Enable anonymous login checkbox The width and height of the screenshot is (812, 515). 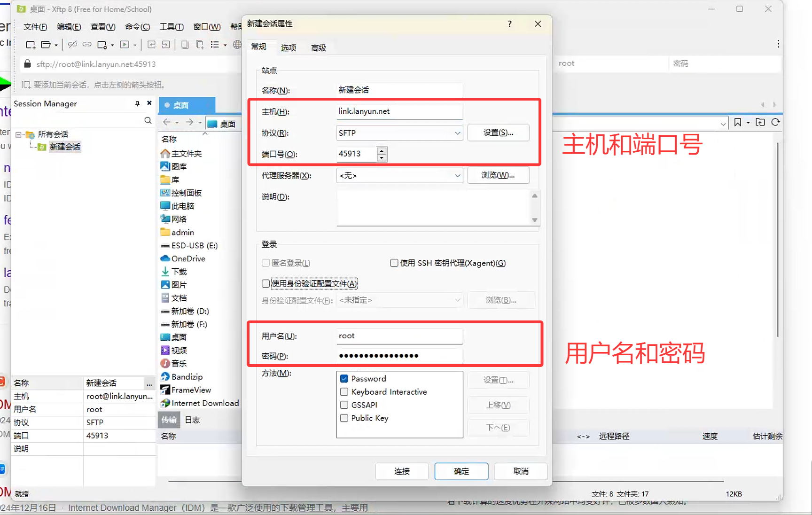click(x=266, y=263)
